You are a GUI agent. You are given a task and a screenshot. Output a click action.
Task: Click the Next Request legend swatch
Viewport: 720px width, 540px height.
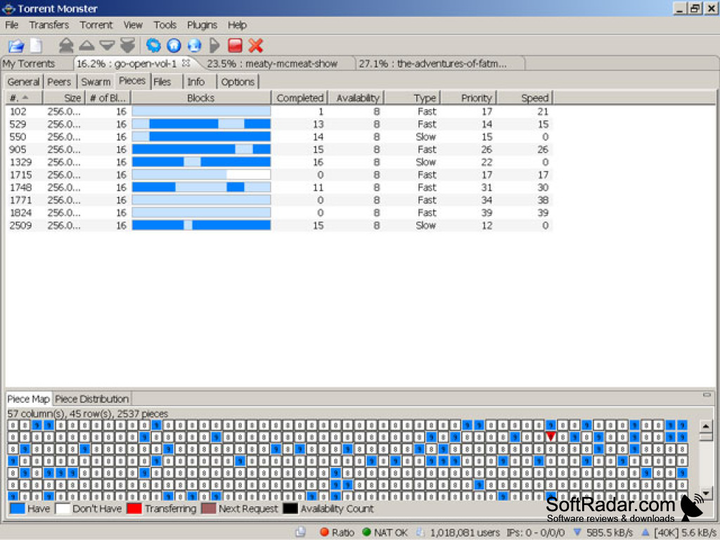[x=208, y=508]
